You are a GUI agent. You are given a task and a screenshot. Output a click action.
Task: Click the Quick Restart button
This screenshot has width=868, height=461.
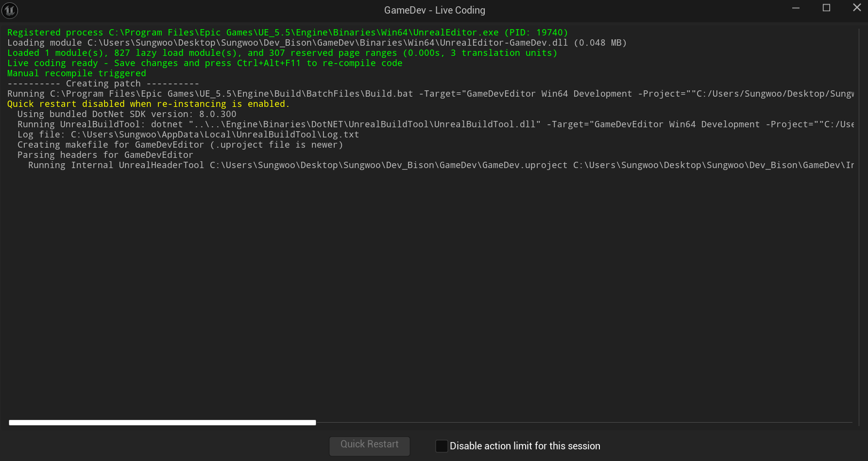370,445
